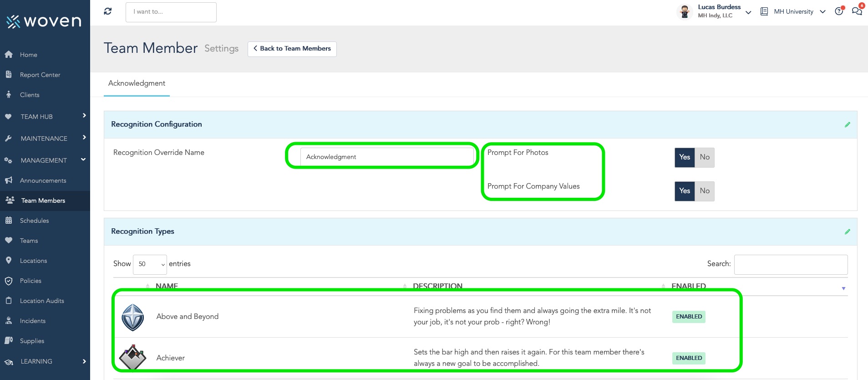Viewport: 868px width, 380px height.
Task: Click the table Search input box
Action: coord(791,264)
